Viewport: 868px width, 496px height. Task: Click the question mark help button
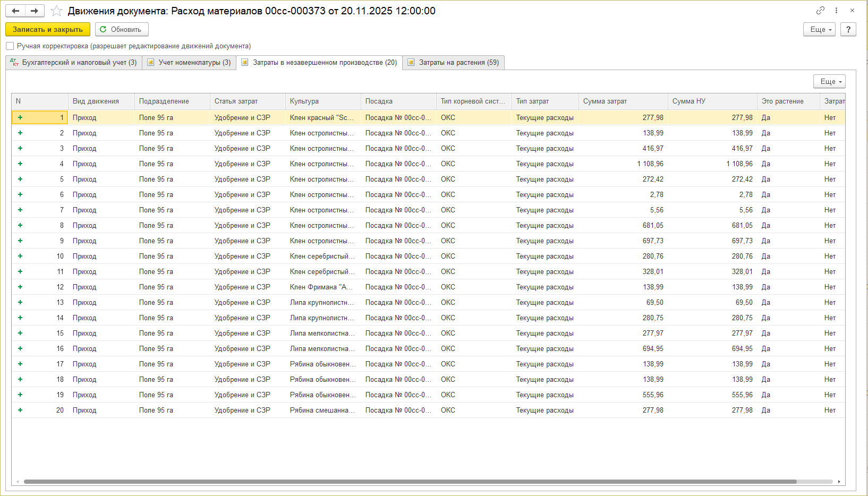(848, 30)
